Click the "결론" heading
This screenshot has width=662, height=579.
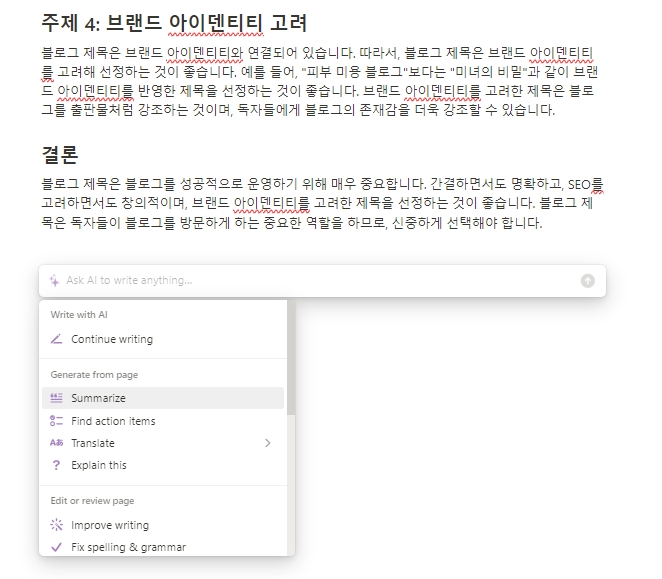point(61,156)
